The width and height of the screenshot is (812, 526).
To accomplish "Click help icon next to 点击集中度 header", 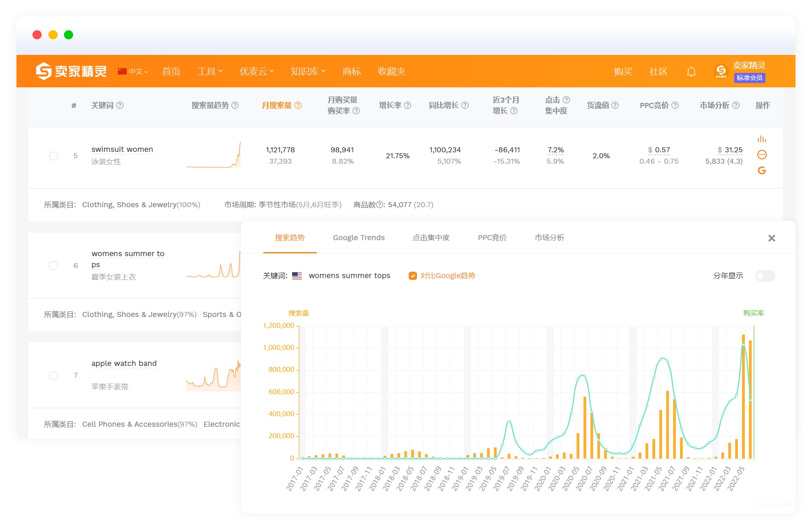I will 566,100.
